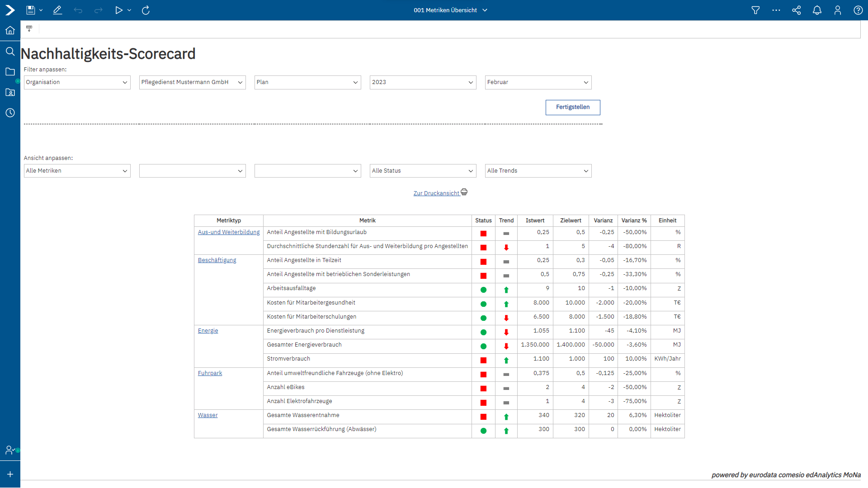The height and width of the screenshot is (488, 868).
Task: Expand the Alle Status dropdown
Action: (423, 171)
